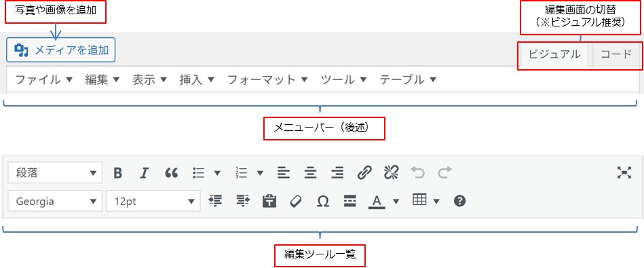This screenshot has height=268, width=644.
Task: Open the ファイル menu
Action: [44, 79]
